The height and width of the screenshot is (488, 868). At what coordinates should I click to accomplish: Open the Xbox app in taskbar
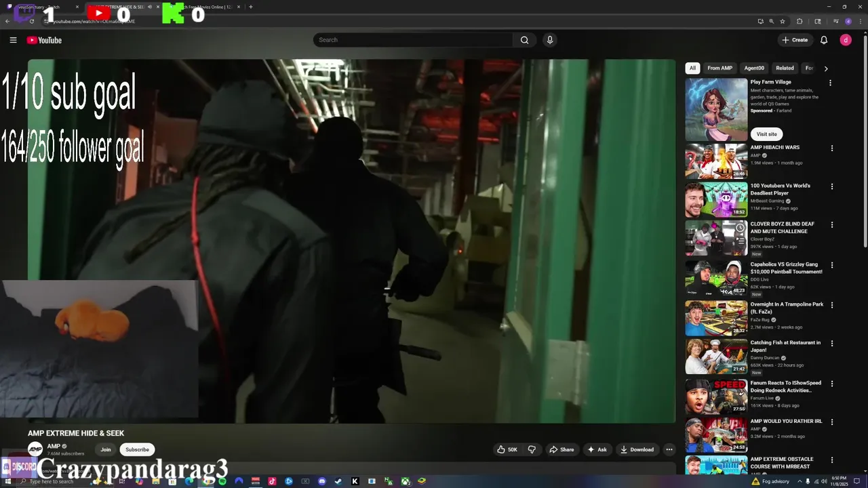[405, 481]
